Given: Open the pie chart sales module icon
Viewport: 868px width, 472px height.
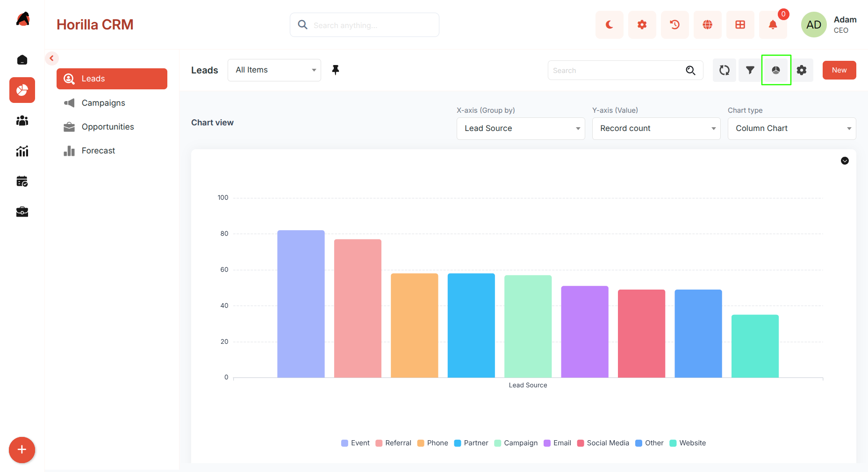Looking at the screenshot, I should point(22,90).
